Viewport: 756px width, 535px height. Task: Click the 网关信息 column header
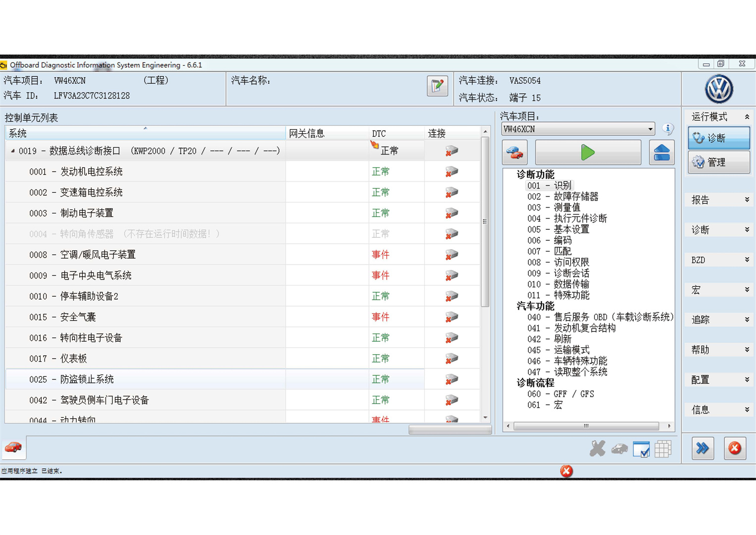point(327,133)
